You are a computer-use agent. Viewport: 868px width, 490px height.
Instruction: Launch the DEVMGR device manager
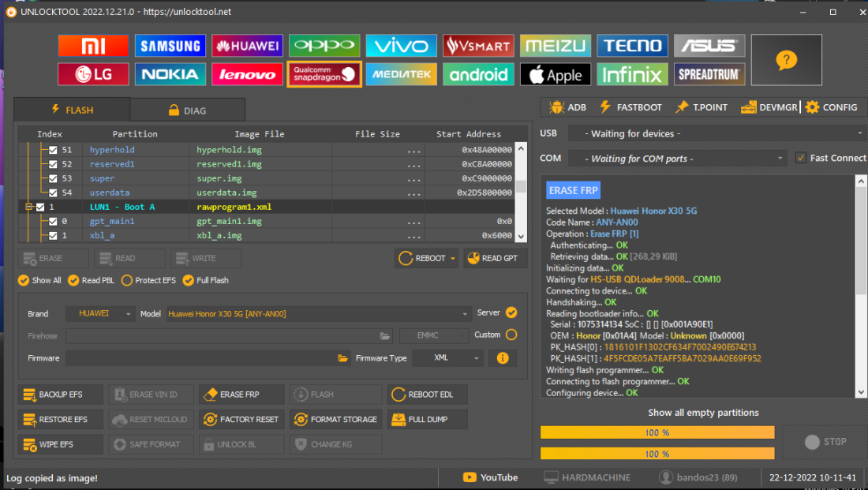pyautogui.click(x=769, y=107)
